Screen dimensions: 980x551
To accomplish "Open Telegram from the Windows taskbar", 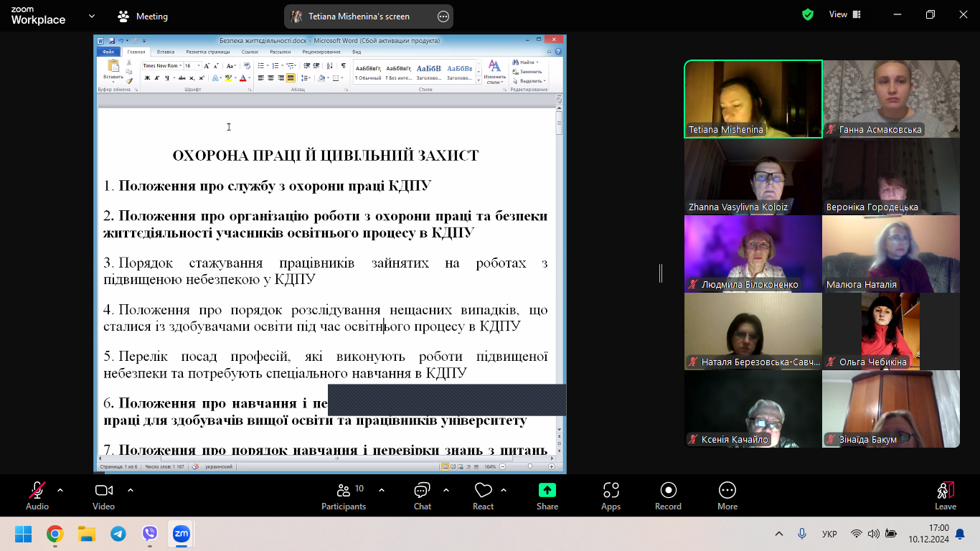I will [118, 534].
